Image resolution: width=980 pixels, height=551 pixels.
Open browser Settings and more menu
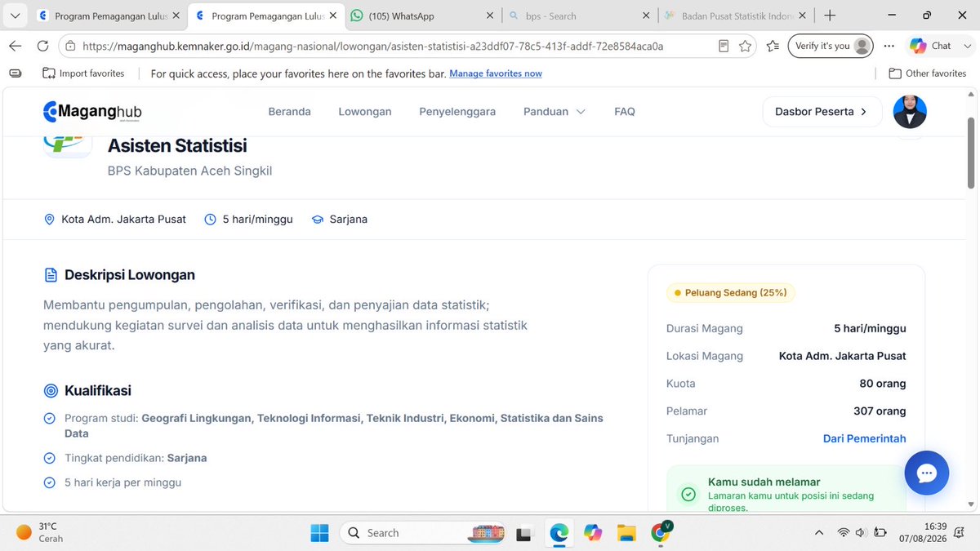pyautogui.click(x=889, y=47)
